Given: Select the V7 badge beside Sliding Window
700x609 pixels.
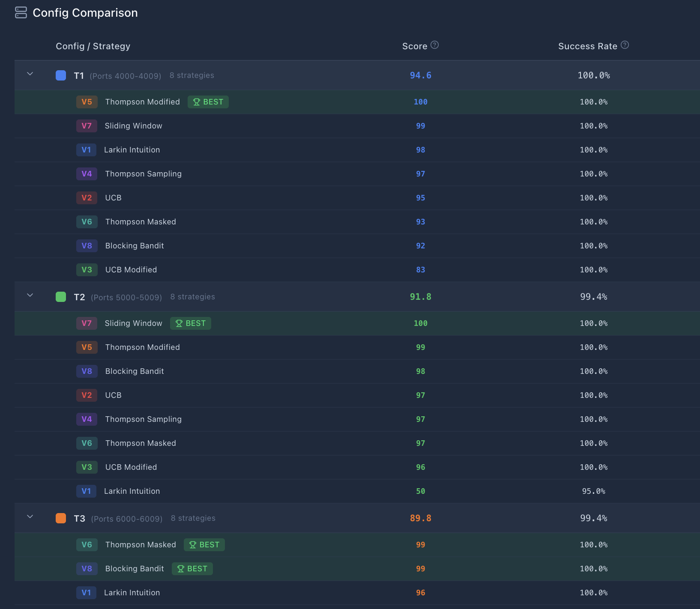Looking at the screenshot, I should [x=87, y=323].
